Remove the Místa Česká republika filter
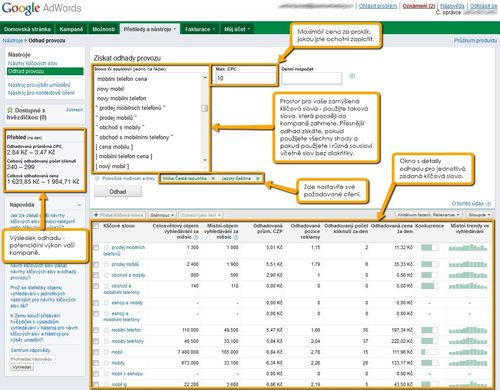The height and width of the screenshot is (390, 500). (x=213, y=178)
